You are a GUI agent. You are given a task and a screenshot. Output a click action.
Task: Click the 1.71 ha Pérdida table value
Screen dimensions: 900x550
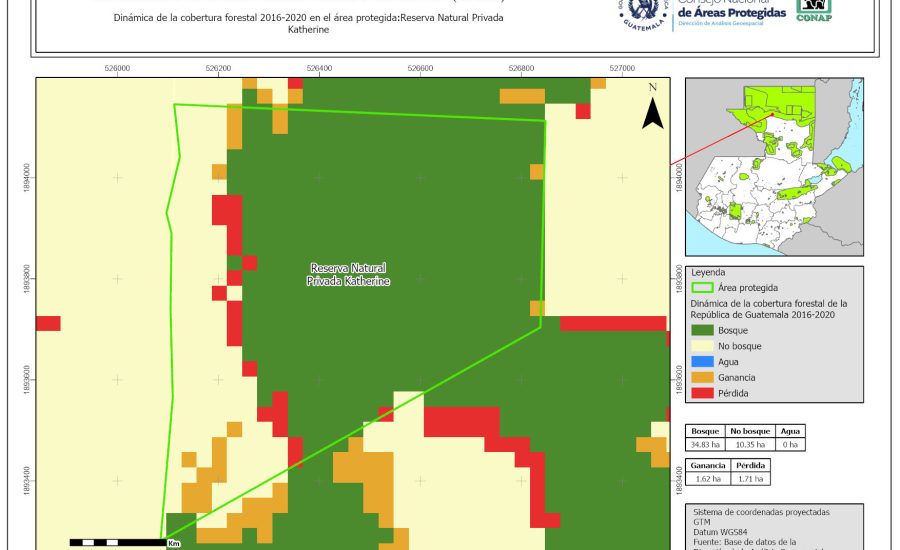750,479
